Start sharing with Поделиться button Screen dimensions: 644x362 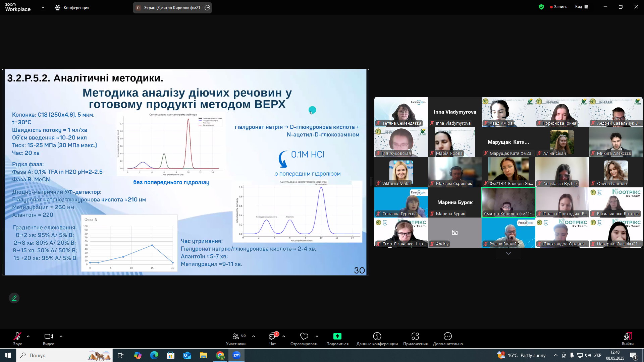click(337, 339)
